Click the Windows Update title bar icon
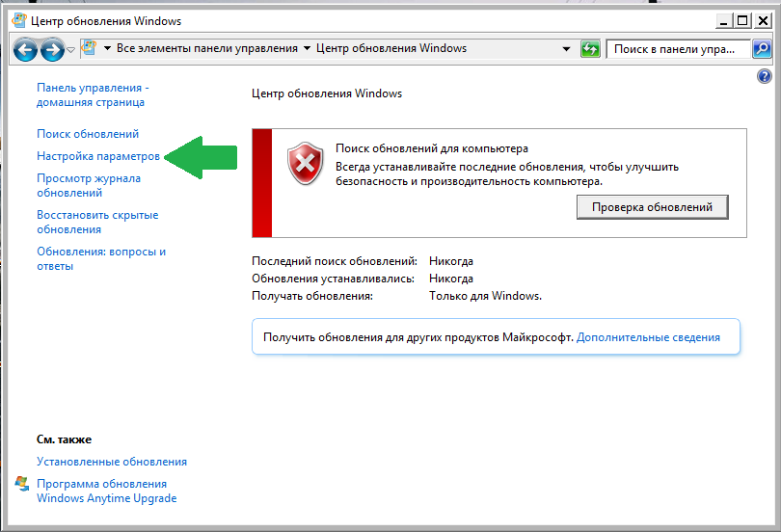This screenshot has width=781, height=532. pos(19,20)
